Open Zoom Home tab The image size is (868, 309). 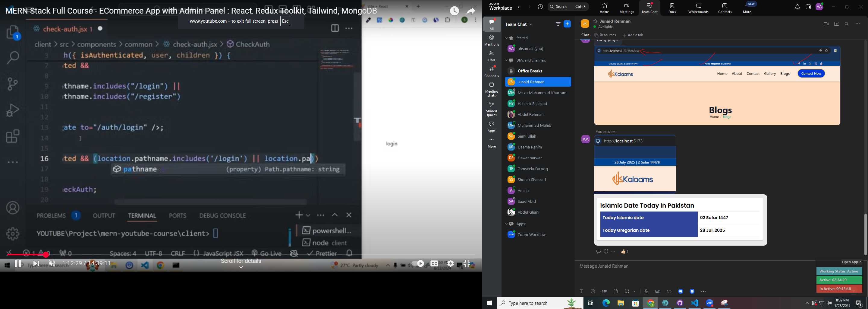pos(604,8)
